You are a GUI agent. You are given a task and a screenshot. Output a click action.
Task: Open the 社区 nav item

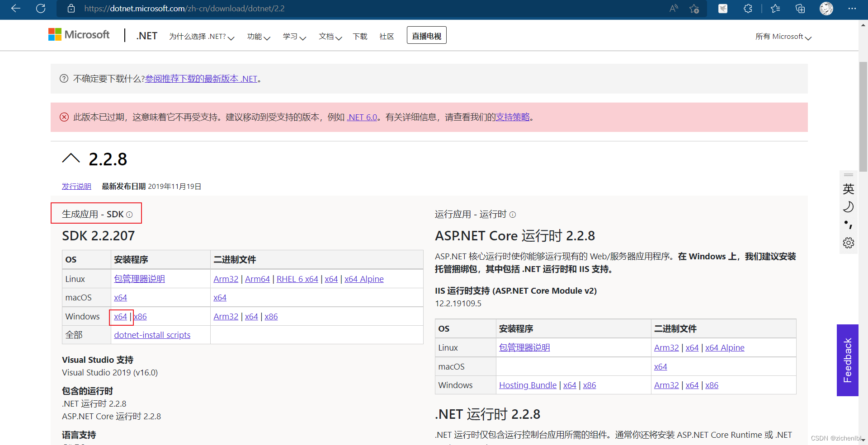[x=387, y=37]
